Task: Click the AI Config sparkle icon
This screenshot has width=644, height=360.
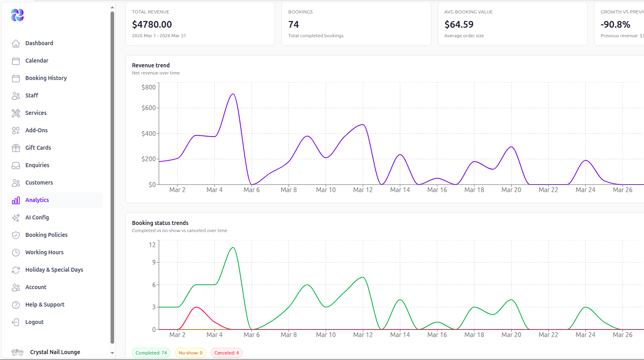Action: [16, 217]
